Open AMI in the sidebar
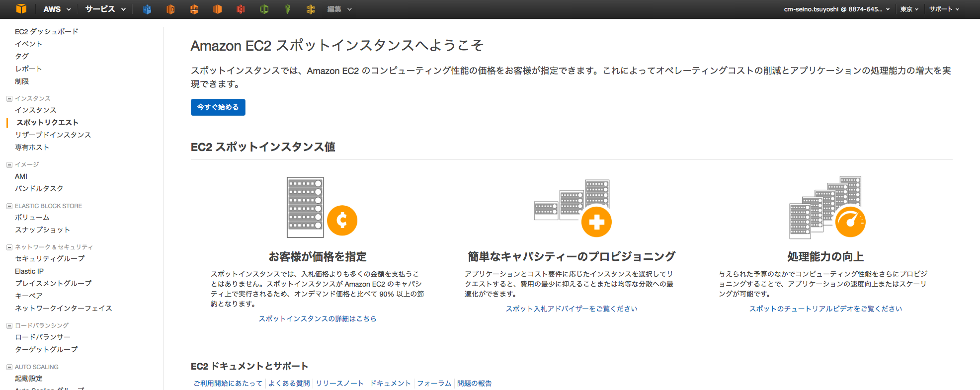Image resolution: width=980 pixels, height=390 pixels. [21, 176]
